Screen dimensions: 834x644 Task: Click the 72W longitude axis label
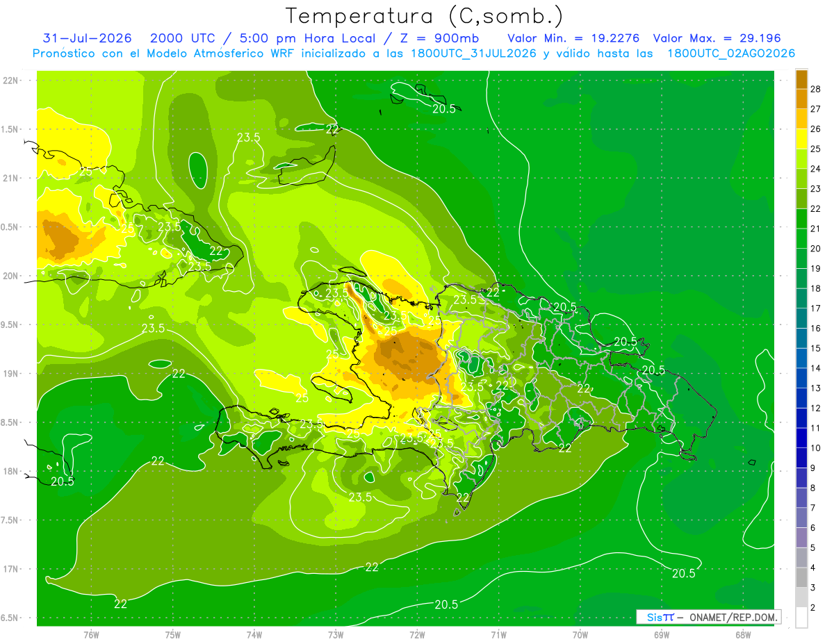417,634
